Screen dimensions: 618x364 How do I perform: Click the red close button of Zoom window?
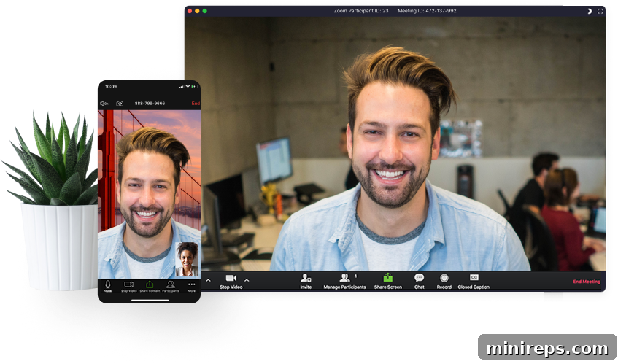point(190,11)
